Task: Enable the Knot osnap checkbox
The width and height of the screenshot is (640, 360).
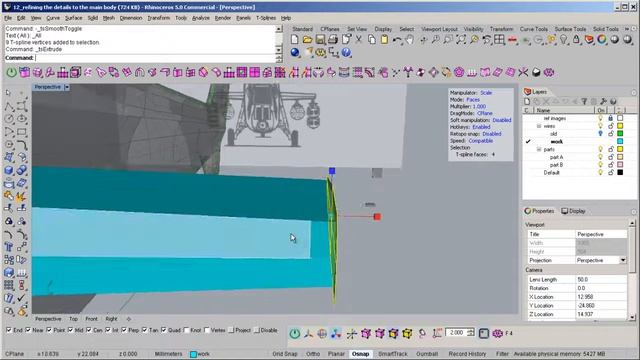Action: click(x=187, y=330)
